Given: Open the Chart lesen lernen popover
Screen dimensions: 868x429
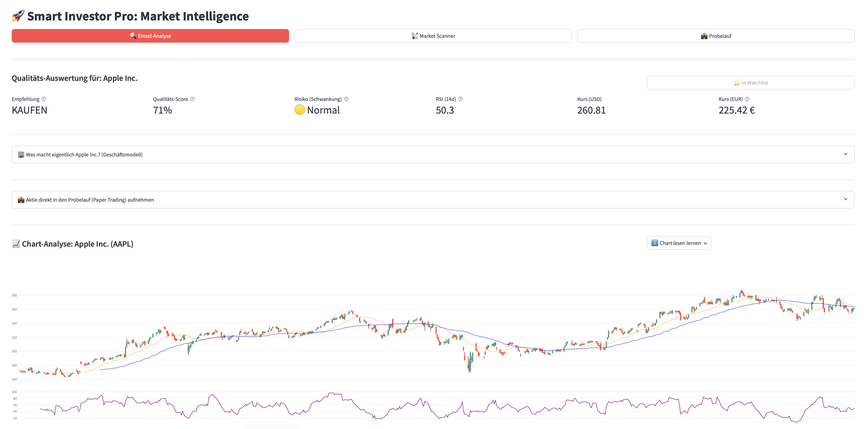Looking at the screenshot, I should click(x=679, y=243).
